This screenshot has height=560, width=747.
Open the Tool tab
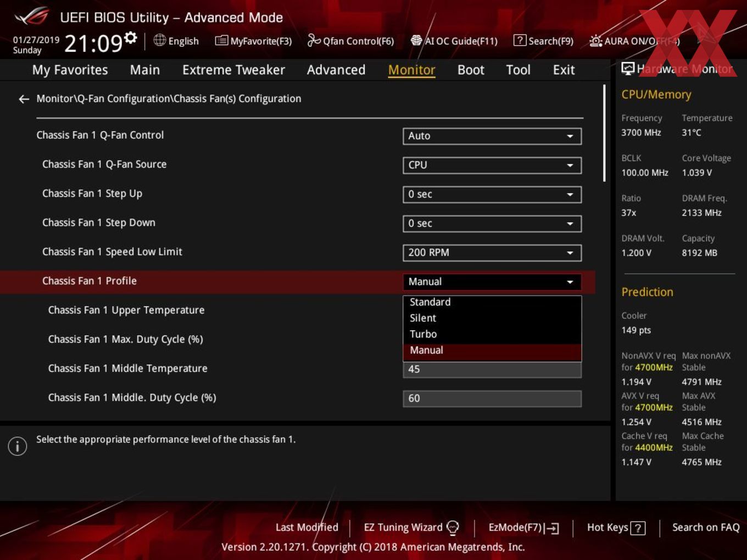[x=518, y=70]
